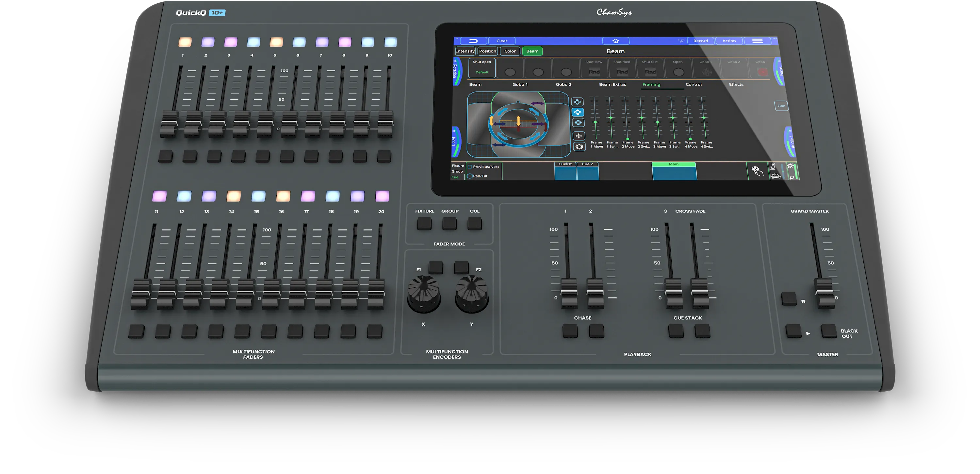
Task: Tap the rabbit fast speed icon
Action: pyautogui.click(x=773, y=166)
